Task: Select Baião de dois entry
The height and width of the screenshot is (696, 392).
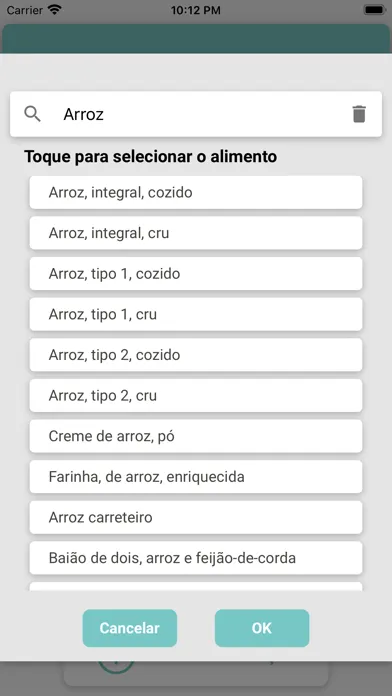Action: pyautogui.click(x=196, y=558)
